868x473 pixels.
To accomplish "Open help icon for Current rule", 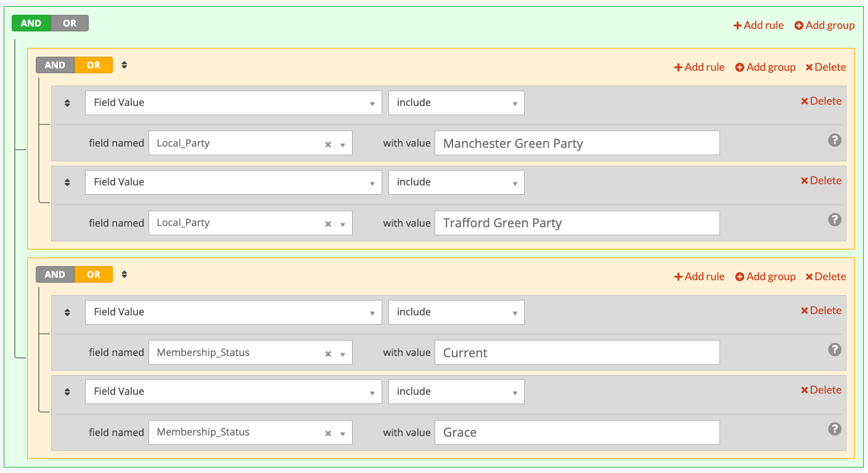I will 834,349.
